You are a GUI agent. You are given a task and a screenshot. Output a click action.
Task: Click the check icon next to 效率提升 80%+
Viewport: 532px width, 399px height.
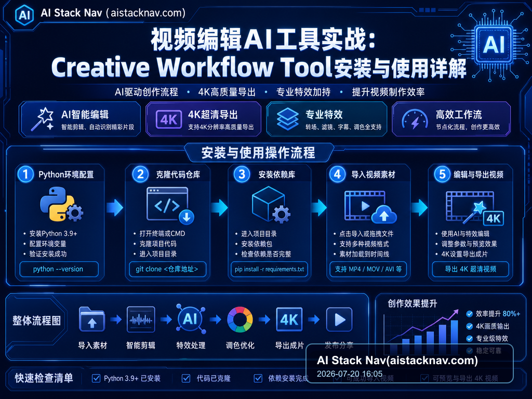coord(469,314)
